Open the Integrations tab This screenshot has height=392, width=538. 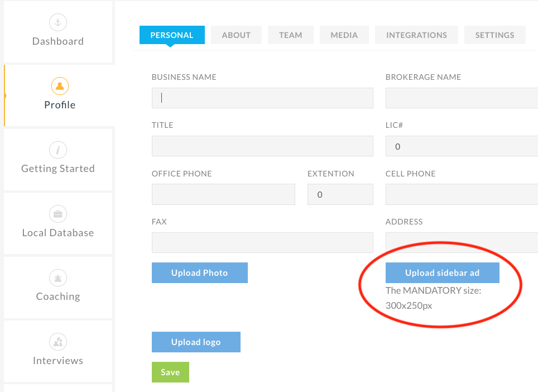tap(416, 35)
